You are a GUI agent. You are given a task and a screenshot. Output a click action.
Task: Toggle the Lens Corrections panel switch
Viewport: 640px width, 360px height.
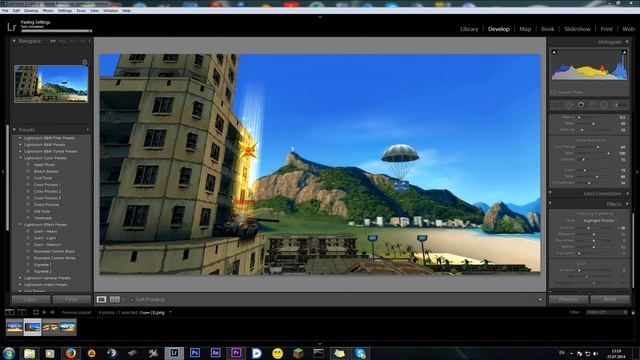[x=550, y=193]
